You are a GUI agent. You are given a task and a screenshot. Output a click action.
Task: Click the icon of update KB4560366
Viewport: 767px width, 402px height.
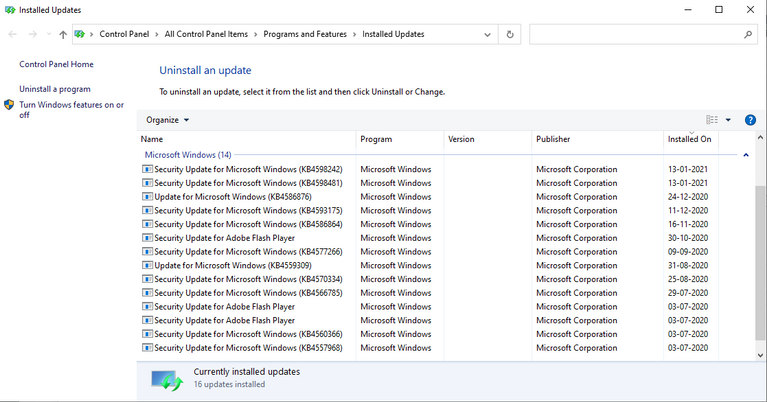tap(147, 334)
